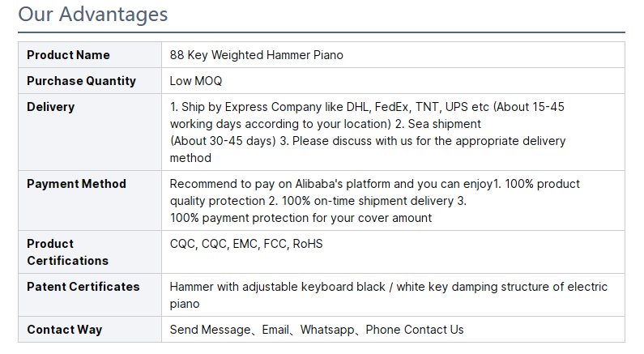Select the Product Name label cell
The height and width of the screenshot is (354, 644).
tap(90, 54)
